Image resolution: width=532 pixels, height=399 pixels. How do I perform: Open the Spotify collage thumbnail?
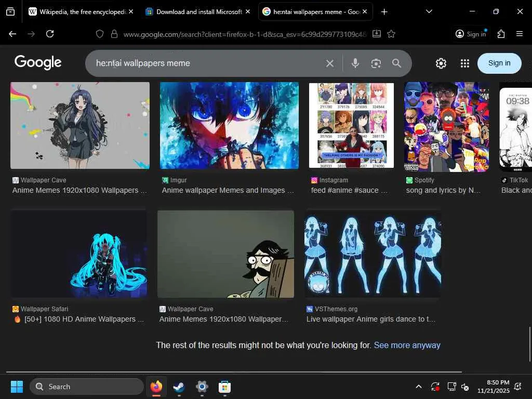coord(446,127)
